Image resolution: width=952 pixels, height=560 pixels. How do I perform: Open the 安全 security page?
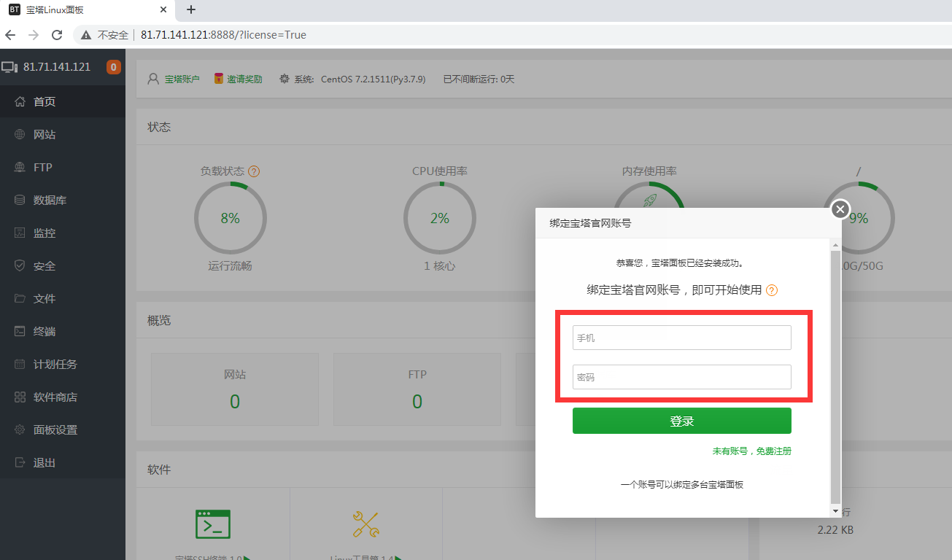coord(63,265)
